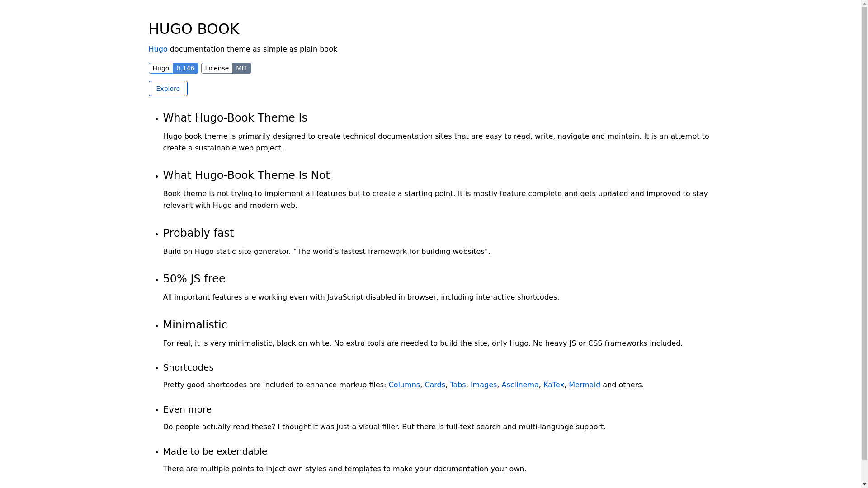Viewport: 868px width, 488px height.
Task: Click the "What Hugo-Book Theme Is" heading
Action: [x=235, y=118]
